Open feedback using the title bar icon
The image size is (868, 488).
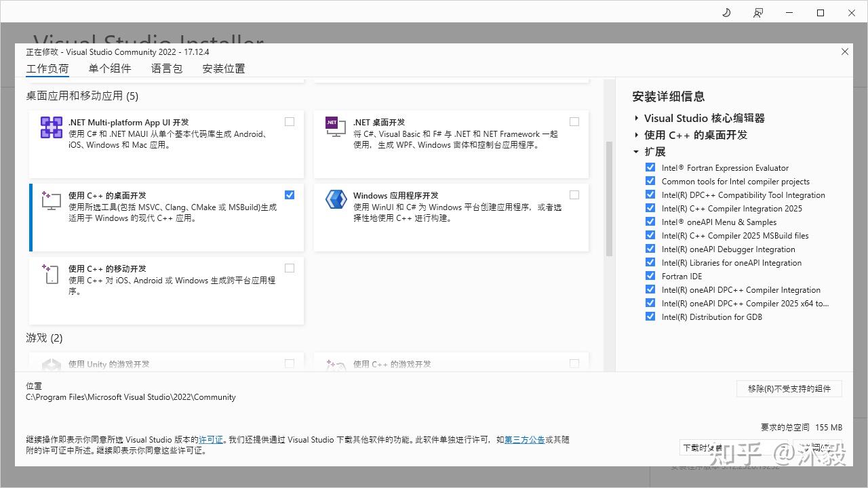(758, 12)
